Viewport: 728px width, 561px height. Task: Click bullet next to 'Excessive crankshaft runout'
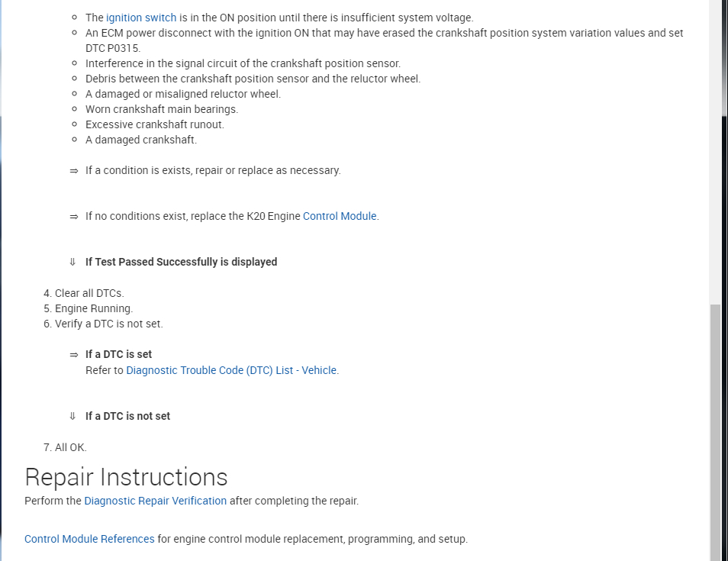[x=75, y=124]
